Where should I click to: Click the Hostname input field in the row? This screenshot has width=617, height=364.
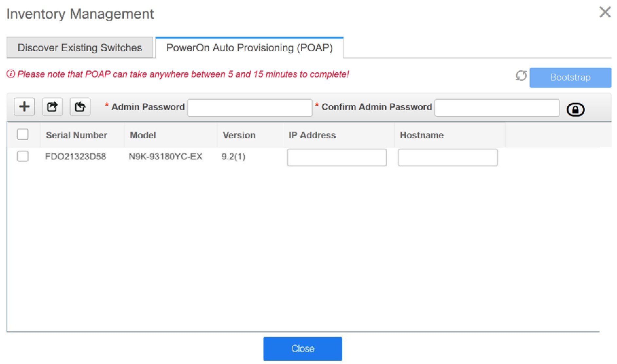(x=448, y=158)
